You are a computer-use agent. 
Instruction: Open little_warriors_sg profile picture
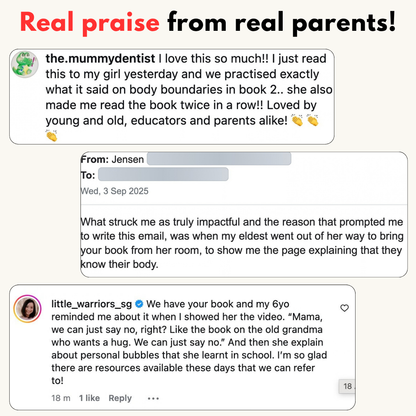[x=27, y=308]
